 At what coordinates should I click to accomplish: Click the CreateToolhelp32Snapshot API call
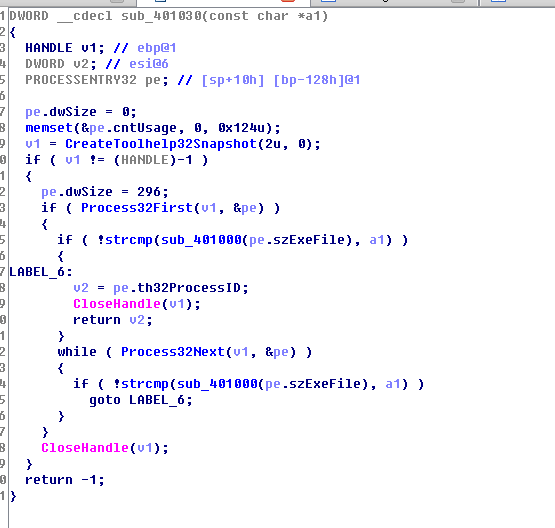161,144
